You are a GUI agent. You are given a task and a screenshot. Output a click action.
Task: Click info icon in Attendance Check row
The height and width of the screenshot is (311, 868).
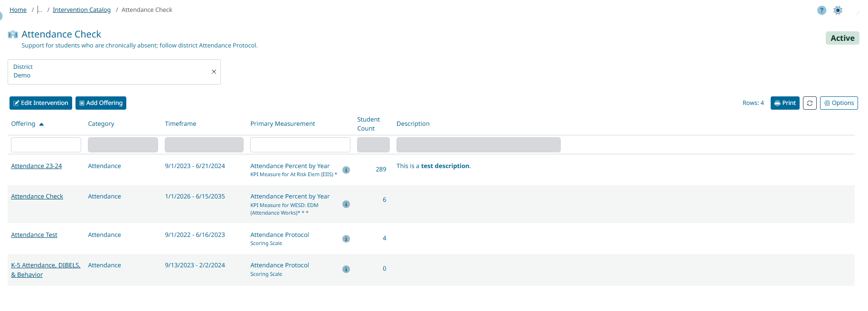pyautogui.click(x=346, y=204)
